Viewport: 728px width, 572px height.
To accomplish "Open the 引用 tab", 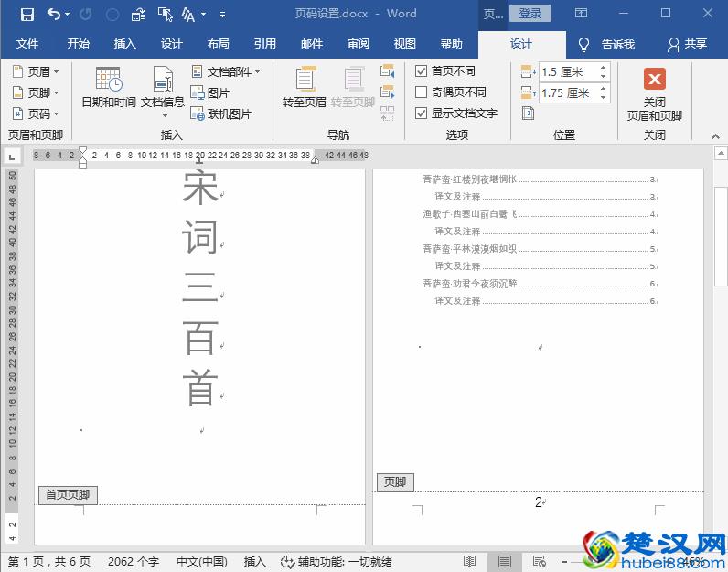I will [264, 44].
